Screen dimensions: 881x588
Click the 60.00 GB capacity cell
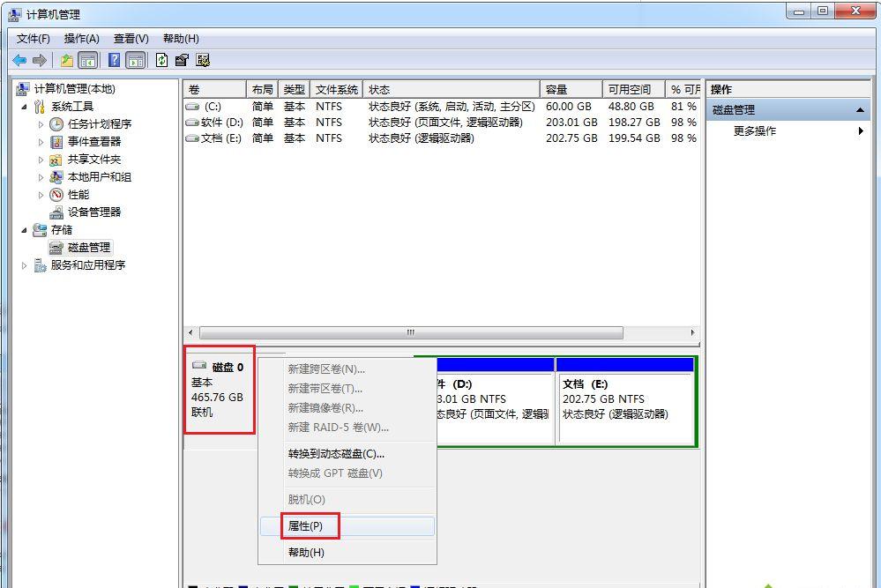click(569, 106)
